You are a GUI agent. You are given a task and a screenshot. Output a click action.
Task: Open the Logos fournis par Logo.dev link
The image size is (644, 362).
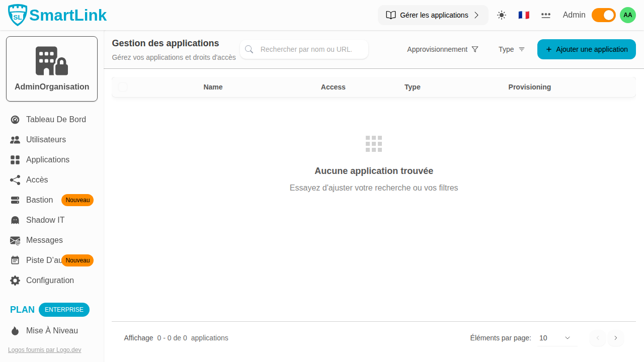[x=44, y=349]
